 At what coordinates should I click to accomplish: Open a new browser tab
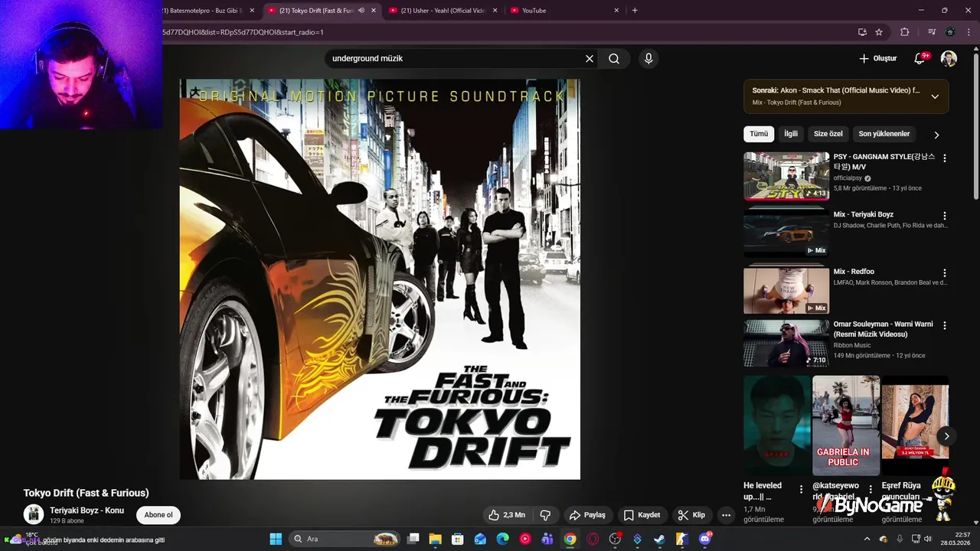pos(635,11)
